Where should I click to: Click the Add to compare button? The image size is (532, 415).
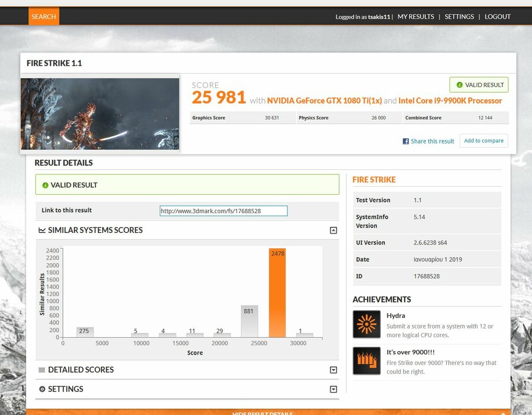[484, 141]
